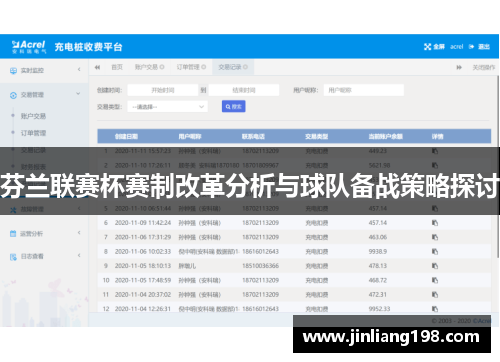Expand the 日志查看 chevron

click(x=79, y=255)
